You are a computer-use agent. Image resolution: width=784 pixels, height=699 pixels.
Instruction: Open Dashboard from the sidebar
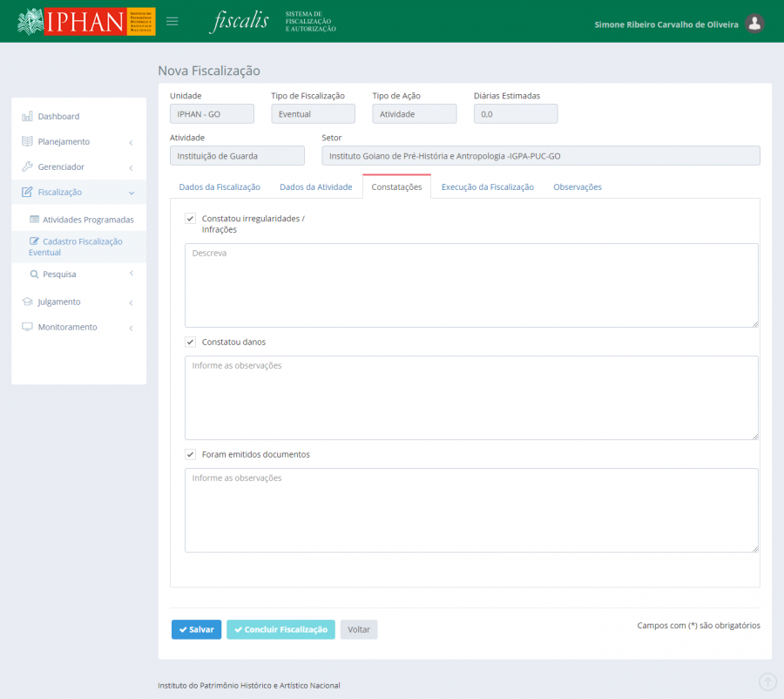click(58, 116)
